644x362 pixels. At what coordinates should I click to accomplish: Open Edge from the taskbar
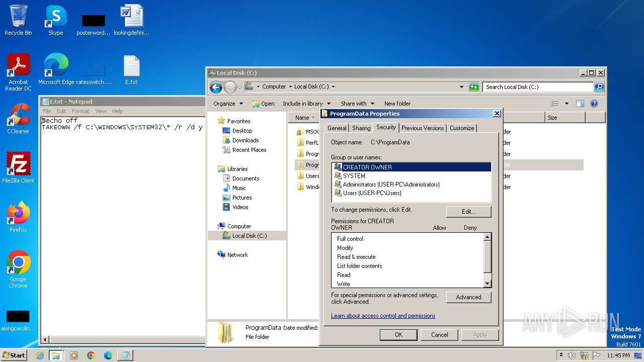point(108,355)
